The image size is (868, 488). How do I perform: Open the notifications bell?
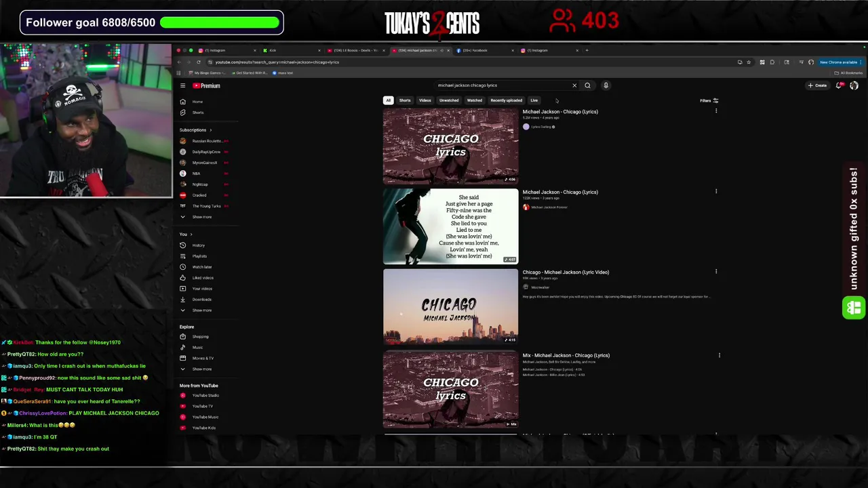pyautogui.click(x=839, y=85)
